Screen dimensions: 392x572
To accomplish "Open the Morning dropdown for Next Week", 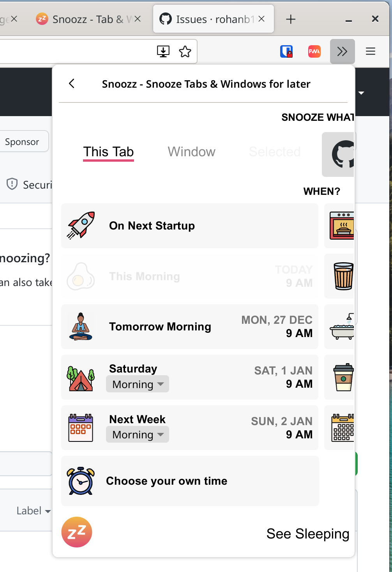I will click(137, 434).
